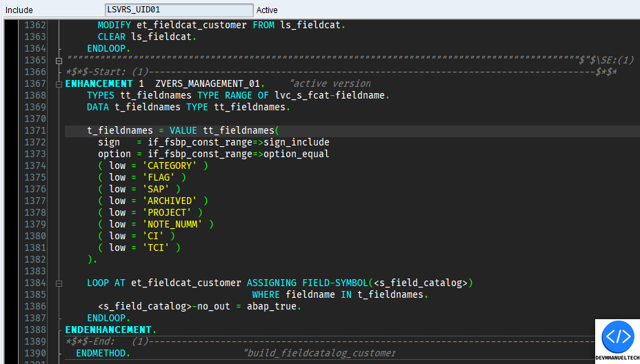Viewport: 640px width, 364px height.
Task: Click the DATA keyword on line 1369
Action: (x=97, y=108)
